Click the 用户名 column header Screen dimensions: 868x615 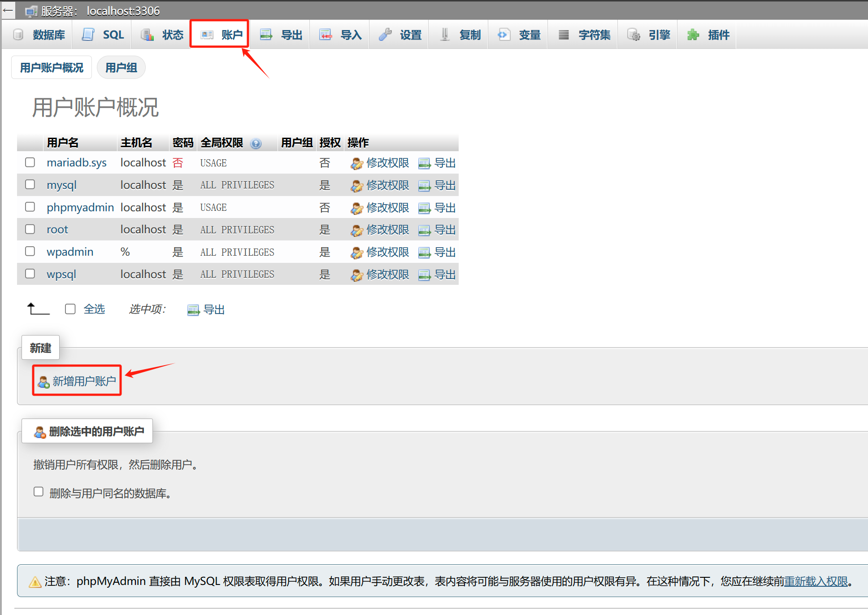[63, 143]
